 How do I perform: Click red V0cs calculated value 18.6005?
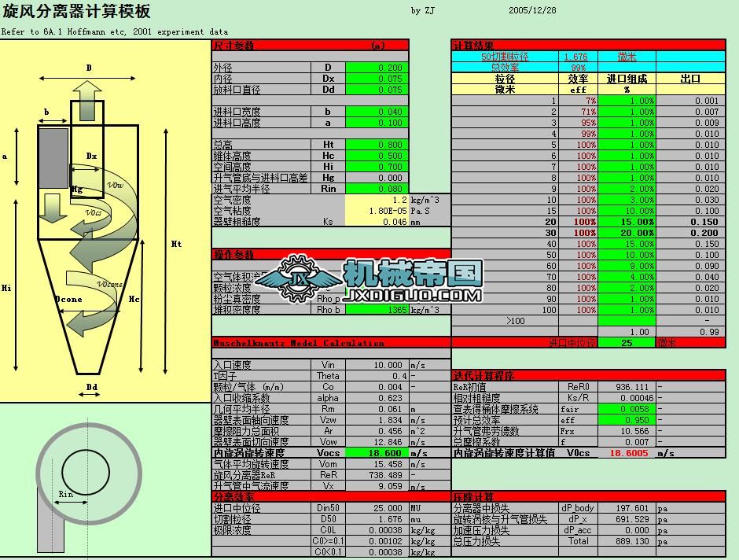coord(627,453)
